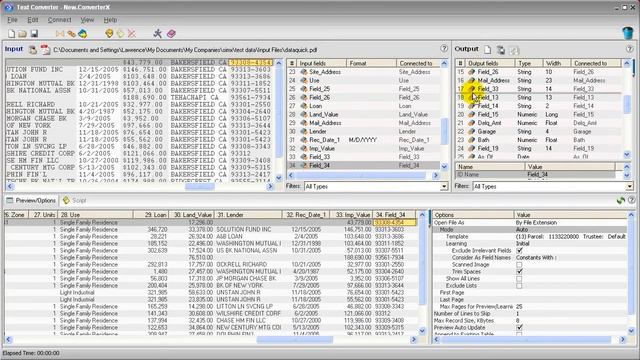Select the Field_34 input field row

point(363,165)
